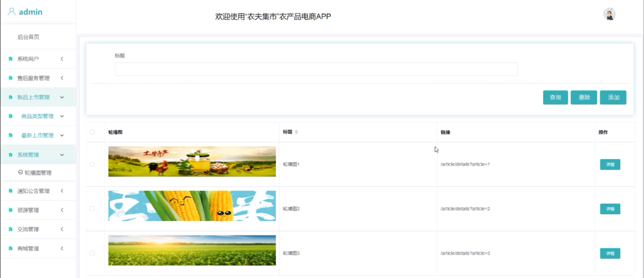Click the 通知公告管理 document icon
The image size is (644, 278).
click(x=10, y=191)
